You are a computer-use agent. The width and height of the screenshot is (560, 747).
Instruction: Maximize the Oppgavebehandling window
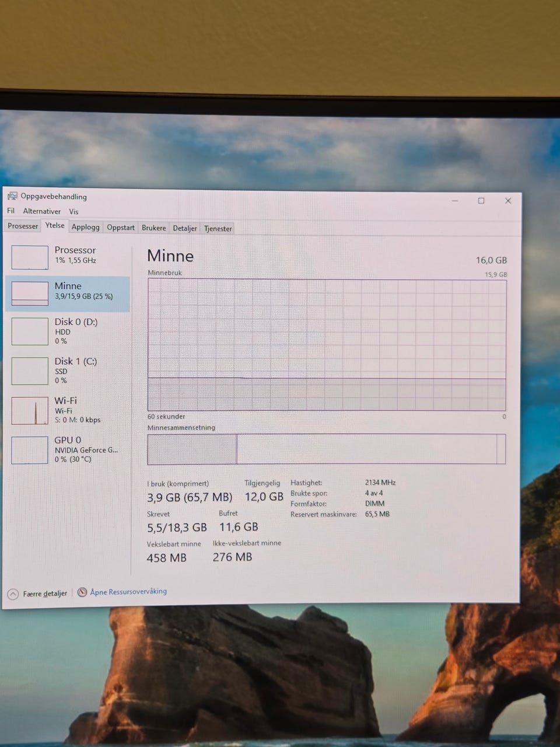click(x=481, y=201)
